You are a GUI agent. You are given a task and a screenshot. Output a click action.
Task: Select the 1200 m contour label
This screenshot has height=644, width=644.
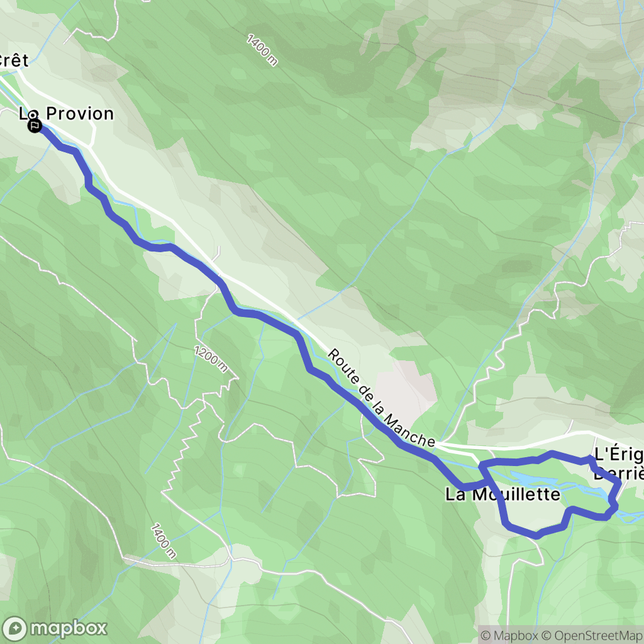pyautogui.click(x=211, y=359)
